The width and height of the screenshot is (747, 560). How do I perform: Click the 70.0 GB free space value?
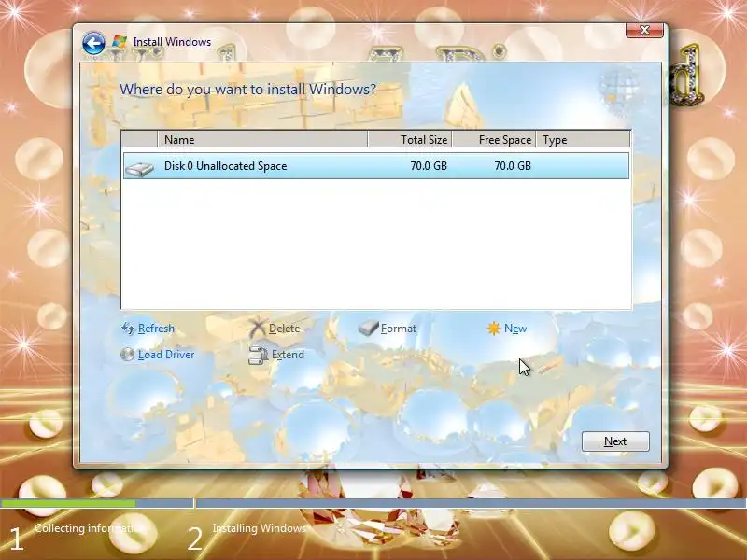click(512, 166)
